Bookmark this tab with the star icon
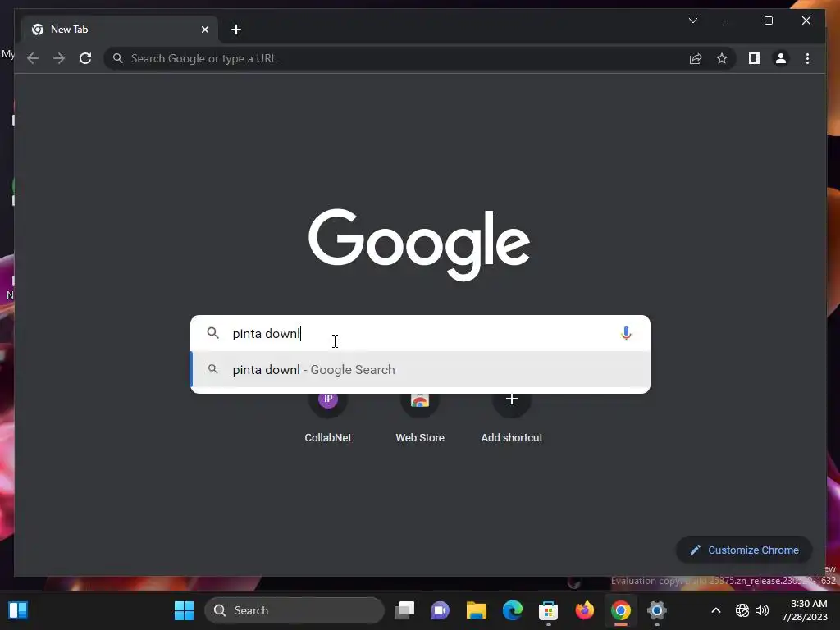 coord(722,58)
